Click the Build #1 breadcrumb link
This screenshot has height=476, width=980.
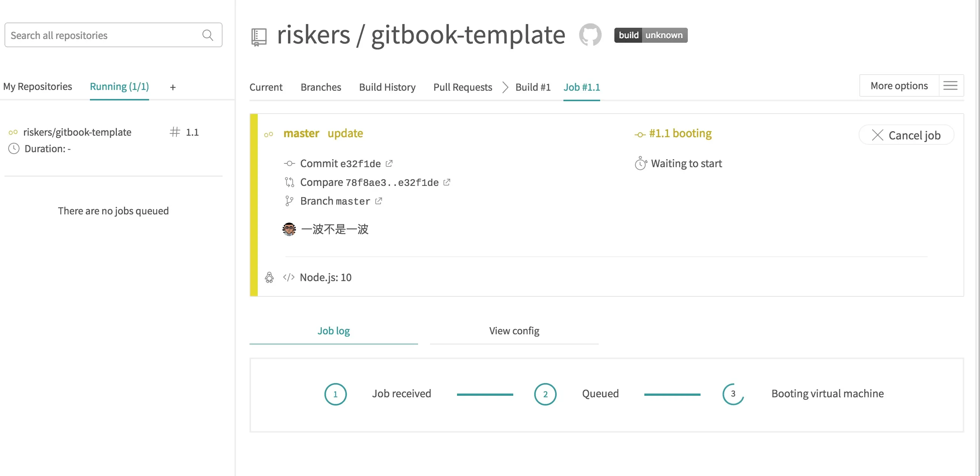(x=533, y=87)
